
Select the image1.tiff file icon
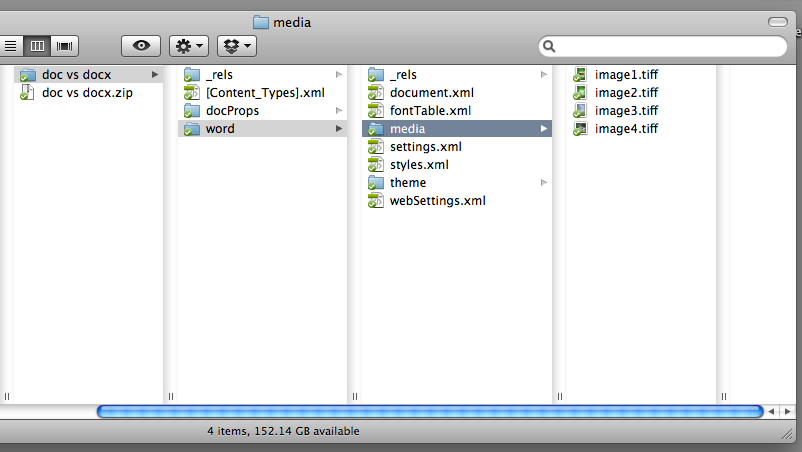click(580, 75)
